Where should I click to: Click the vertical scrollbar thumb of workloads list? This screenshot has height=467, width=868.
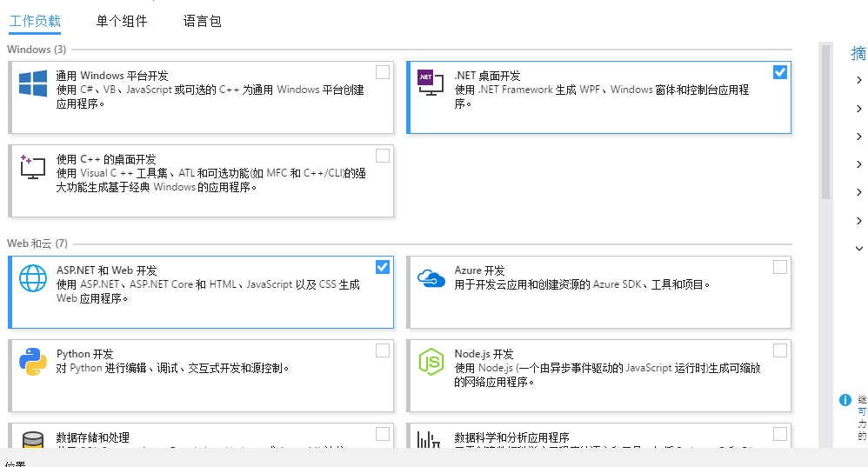click(825, 122)
